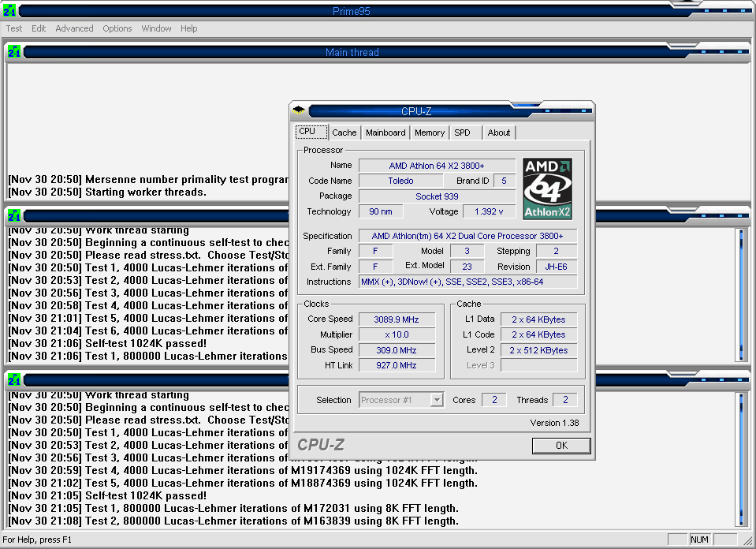Click the OK button in CPU-Z

click(x=561, y=446)
